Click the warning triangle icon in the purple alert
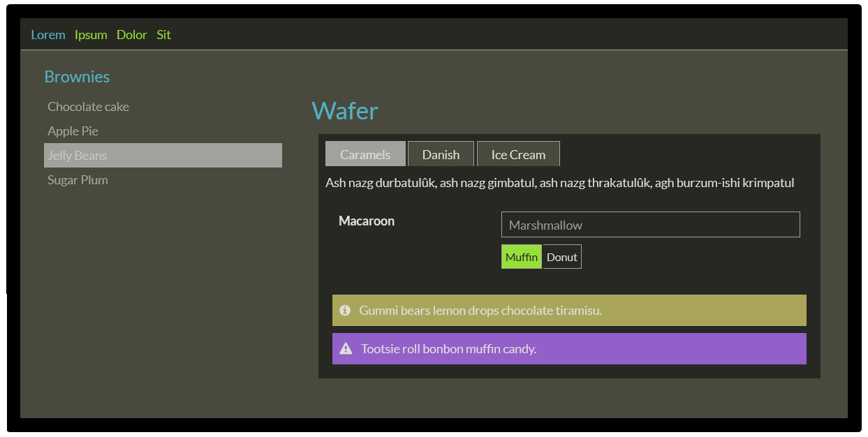868x437 pixels. 346,349
